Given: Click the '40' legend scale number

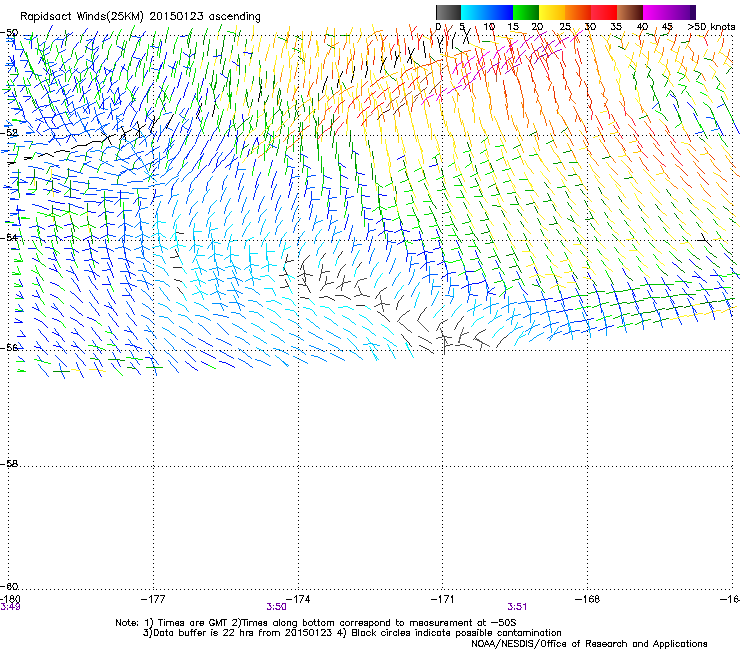Looking at the screenshot, I should click(642, 27).
